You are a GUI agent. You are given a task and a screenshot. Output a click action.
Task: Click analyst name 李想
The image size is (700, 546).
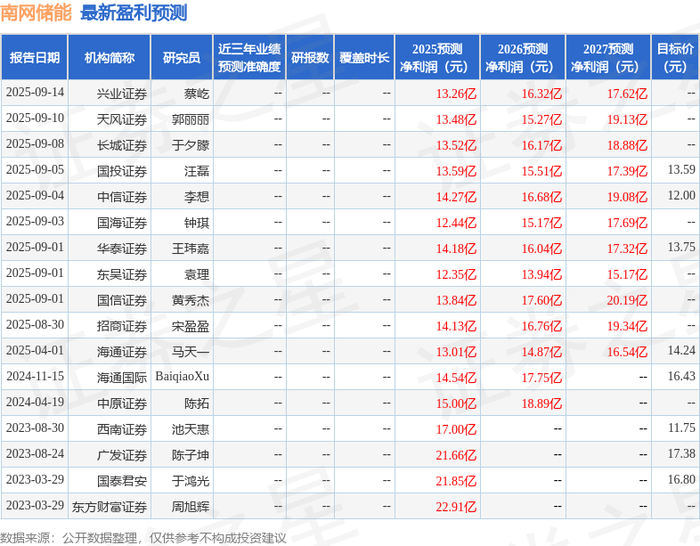[x=196, y=197]
